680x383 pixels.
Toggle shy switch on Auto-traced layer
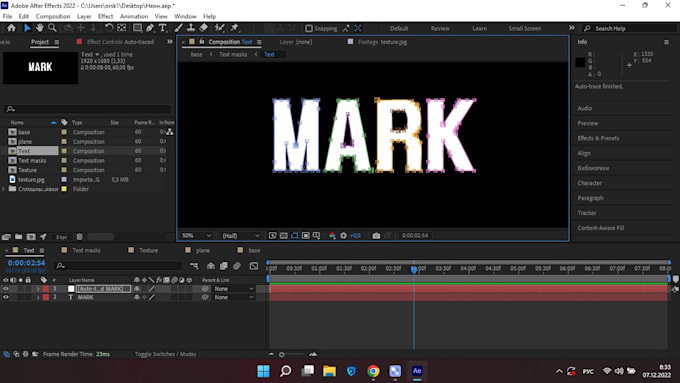(x=137, y=288)
